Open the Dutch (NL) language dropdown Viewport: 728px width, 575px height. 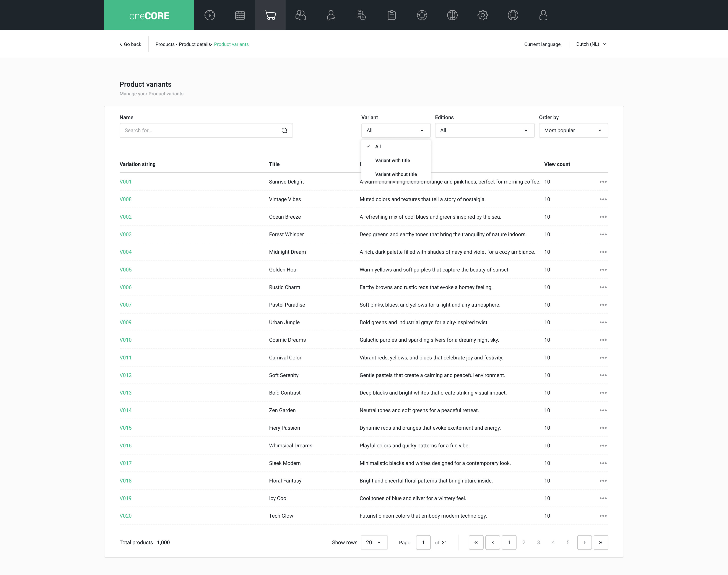click(x=591, y=44)
